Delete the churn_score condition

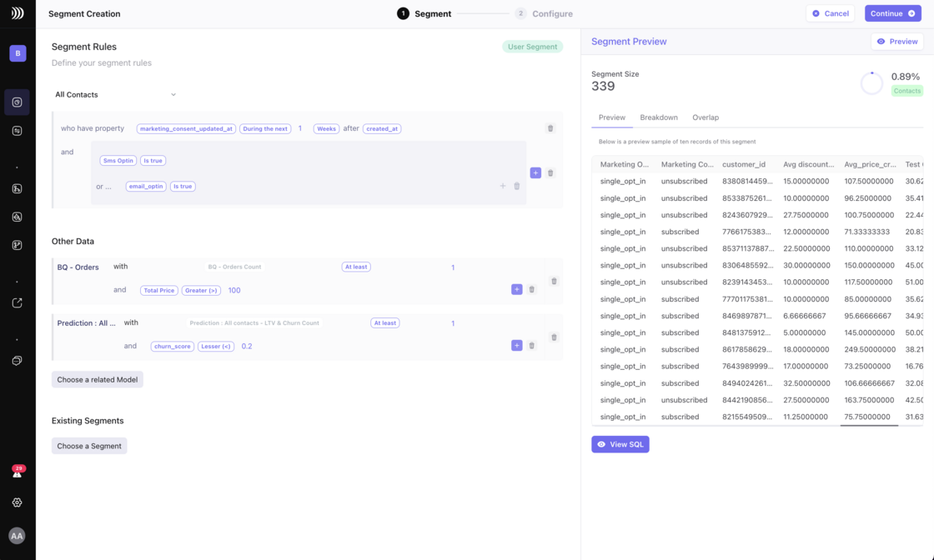532,345
